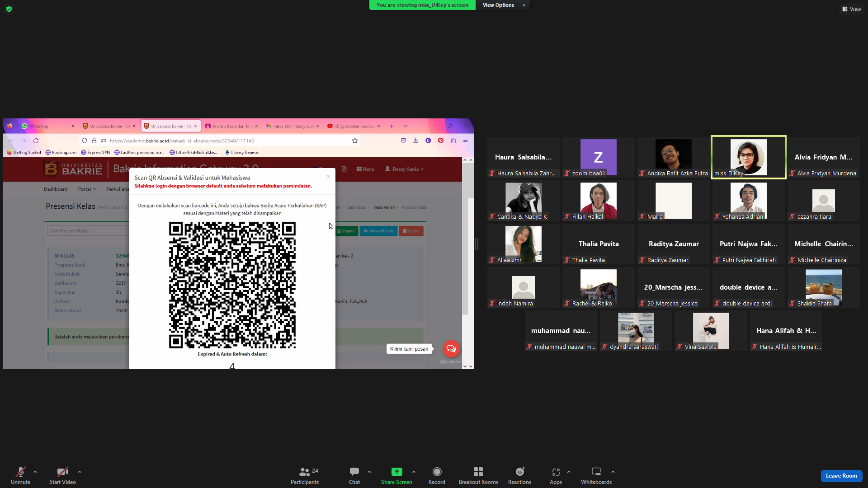
Task: Open the View Options dropdown
Action: click(x=504, y=5)
